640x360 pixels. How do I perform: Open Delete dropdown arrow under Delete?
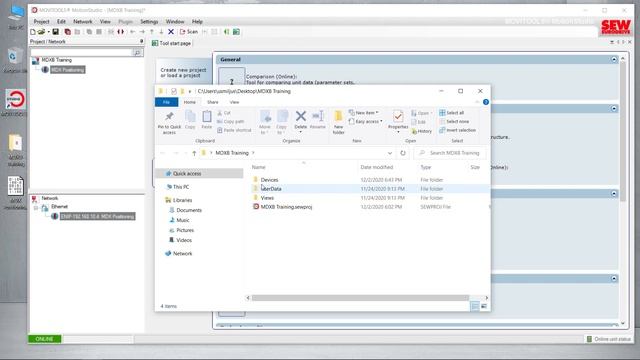[x=300, y=132]
